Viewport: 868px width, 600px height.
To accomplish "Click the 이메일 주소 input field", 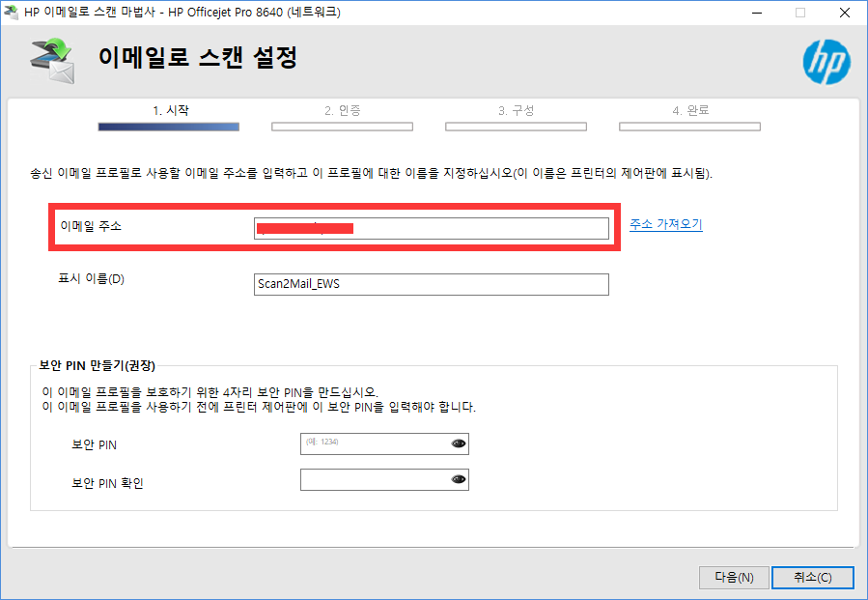I will (x=432, y=228).
